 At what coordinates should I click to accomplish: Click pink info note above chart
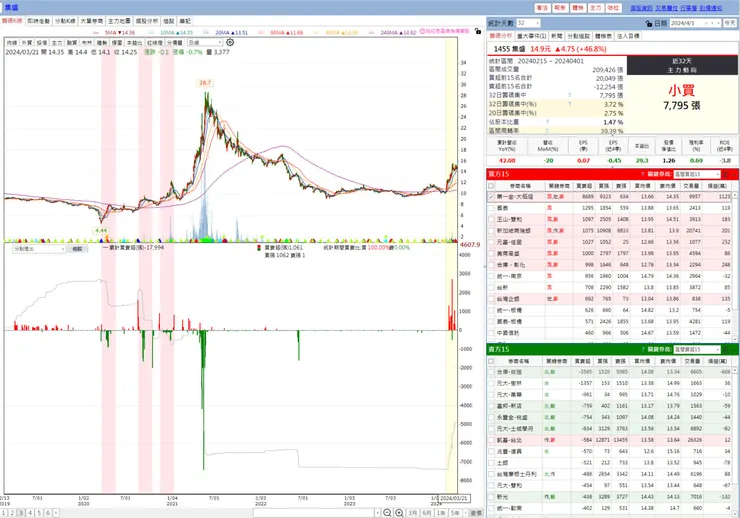(445, 31)
